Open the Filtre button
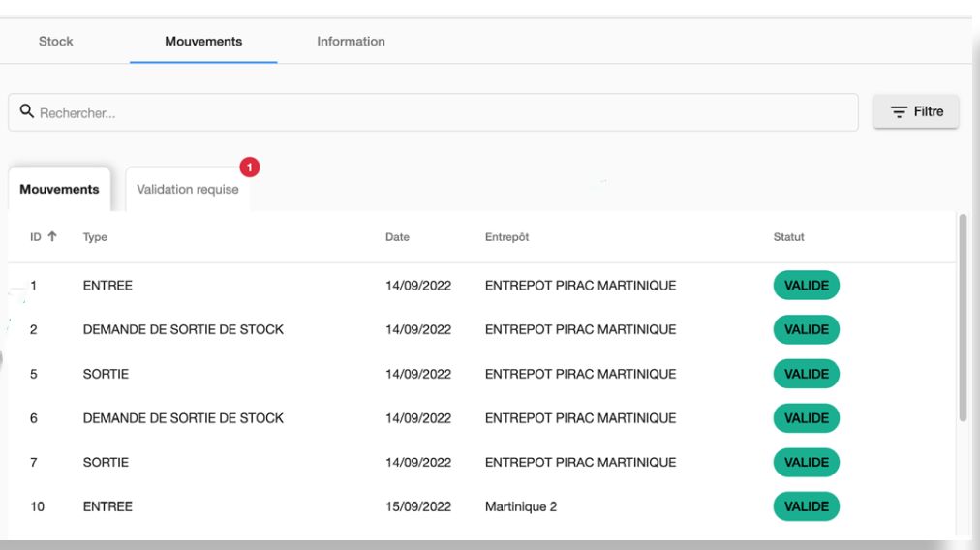Screen dimensions: 980x550 (x=915, y=111)
